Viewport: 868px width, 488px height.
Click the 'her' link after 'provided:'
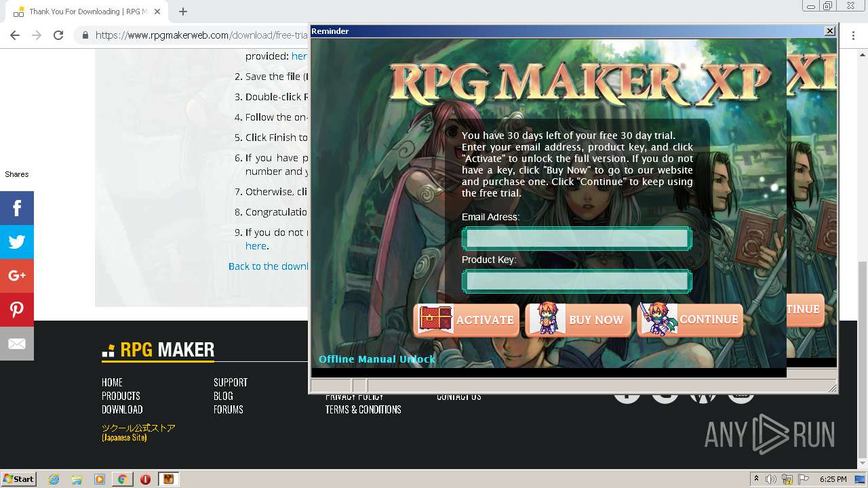click(299, 56)
